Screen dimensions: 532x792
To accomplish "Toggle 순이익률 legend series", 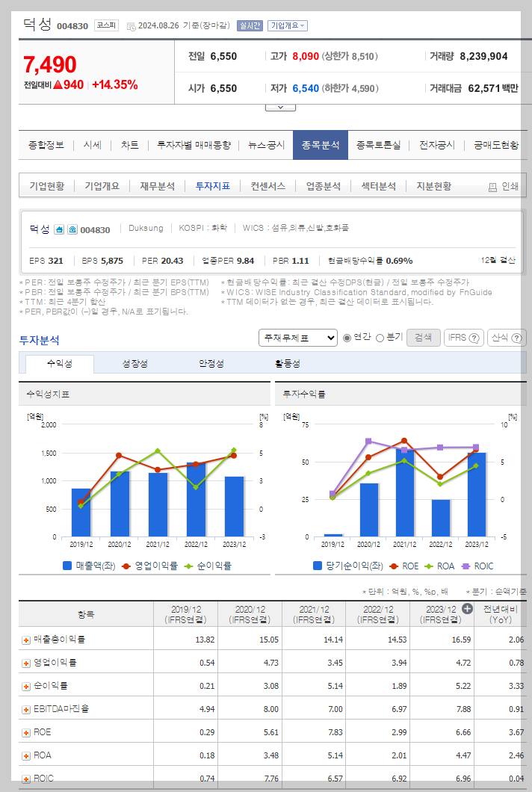I will click(208, 566).
